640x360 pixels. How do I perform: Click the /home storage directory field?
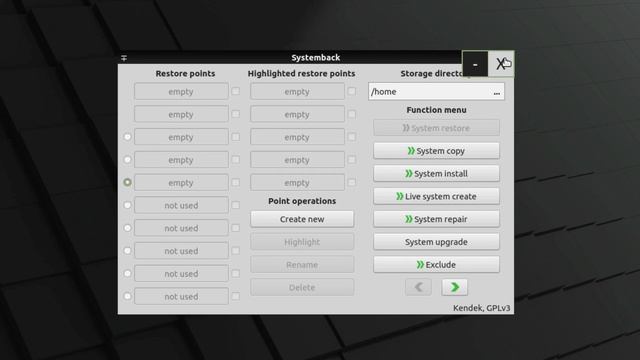point(436,92)
